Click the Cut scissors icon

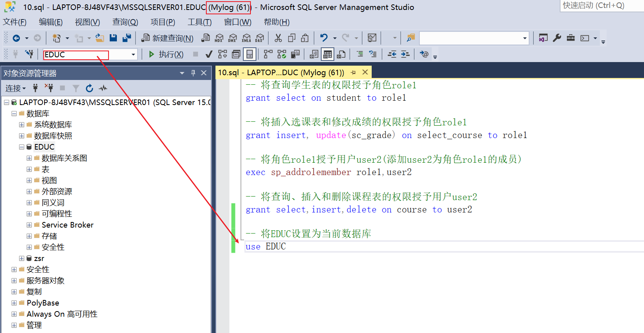278,38
